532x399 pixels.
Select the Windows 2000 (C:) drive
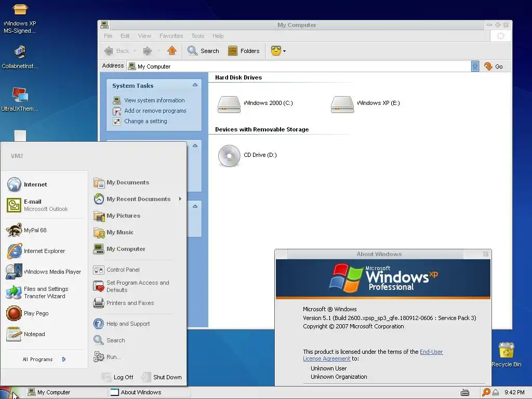[x=255, y=103]
